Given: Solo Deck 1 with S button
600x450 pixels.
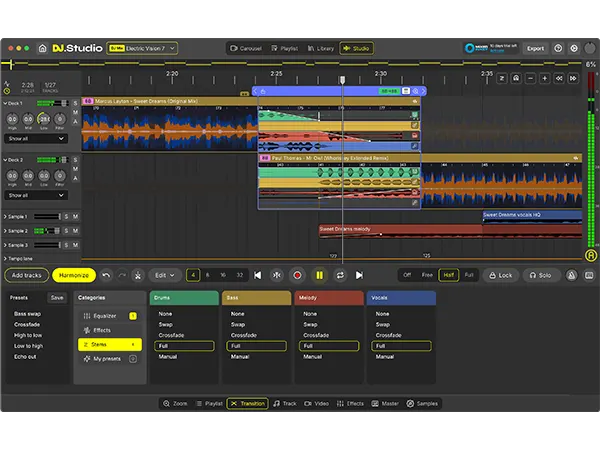Looking at the screenshot, I should 75,103.
